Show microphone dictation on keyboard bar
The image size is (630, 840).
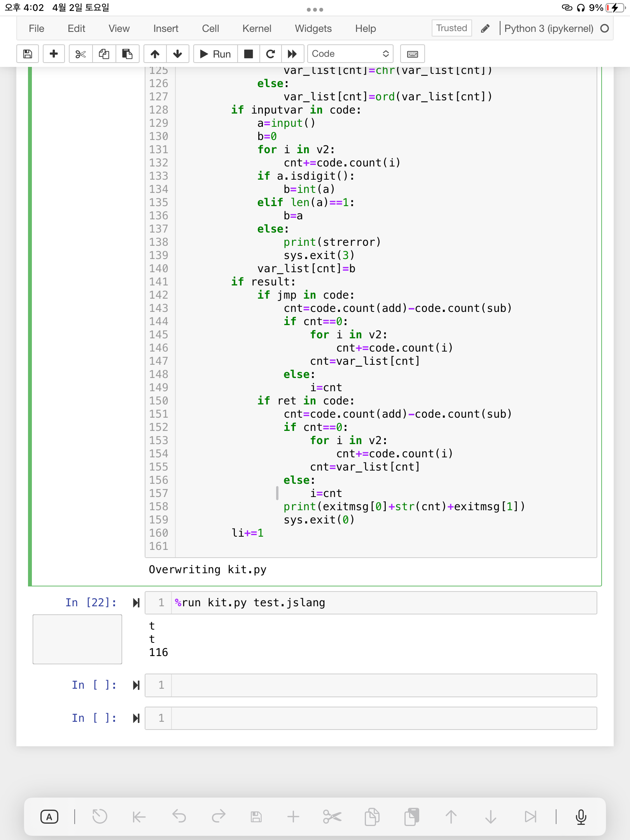pos(581,817)
